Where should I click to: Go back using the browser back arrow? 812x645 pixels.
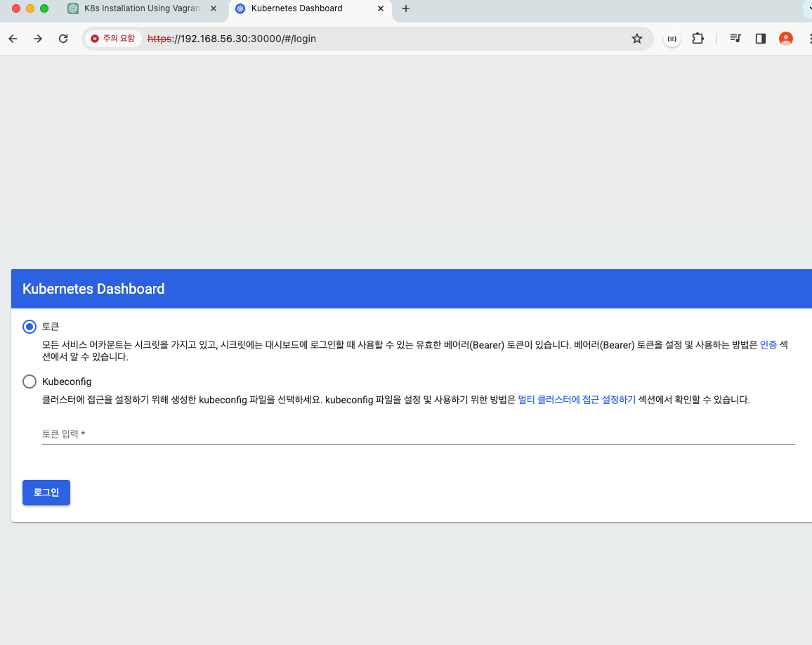pyautogui.click(x=13, y=39)
